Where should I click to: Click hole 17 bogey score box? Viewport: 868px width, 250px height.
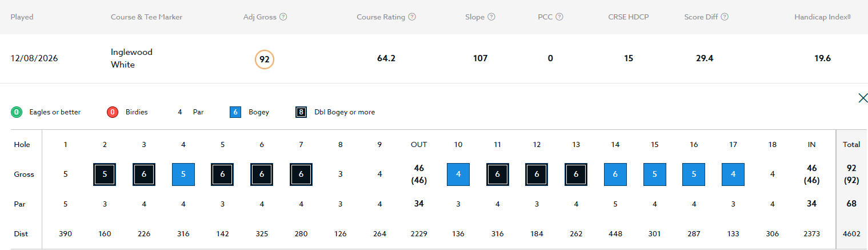point(733,174)
